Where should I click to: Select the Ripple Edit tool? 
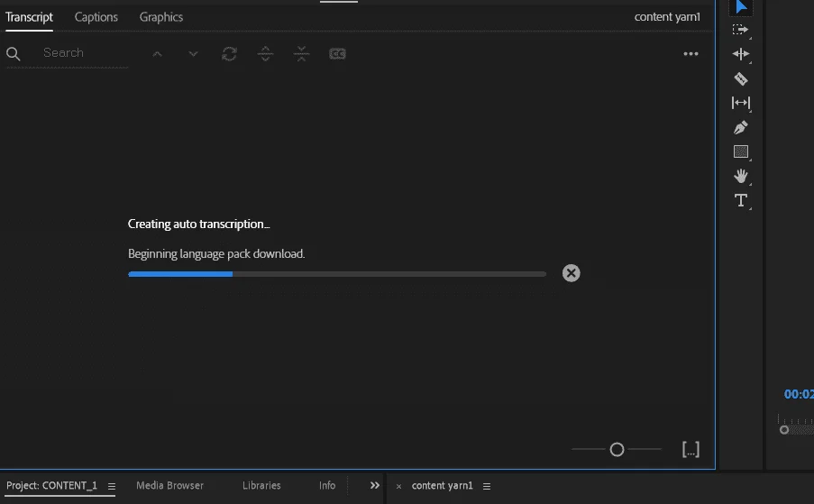point(741,54)
